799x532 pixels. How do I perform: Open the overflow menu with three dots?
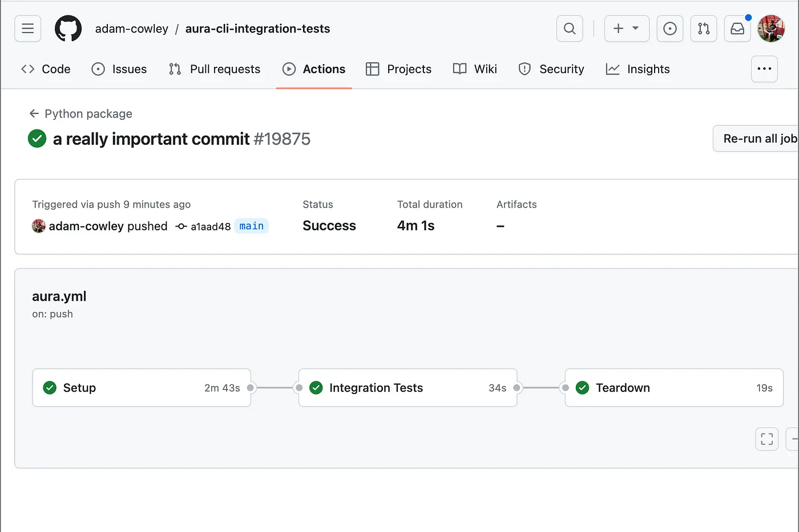(x=764, y=68)
